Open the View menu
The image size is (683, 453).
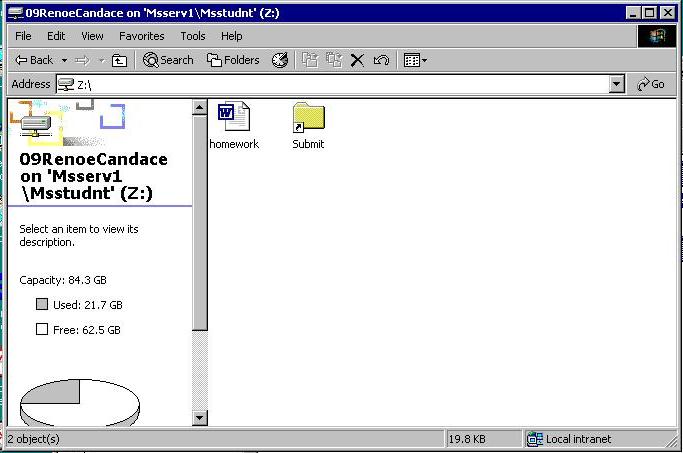point(92,36)
